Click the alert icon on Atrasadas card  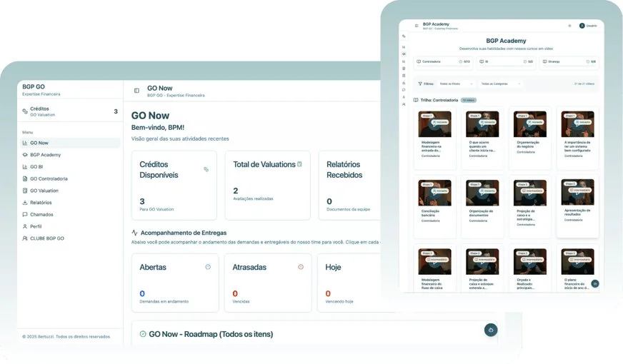point(301,267)
